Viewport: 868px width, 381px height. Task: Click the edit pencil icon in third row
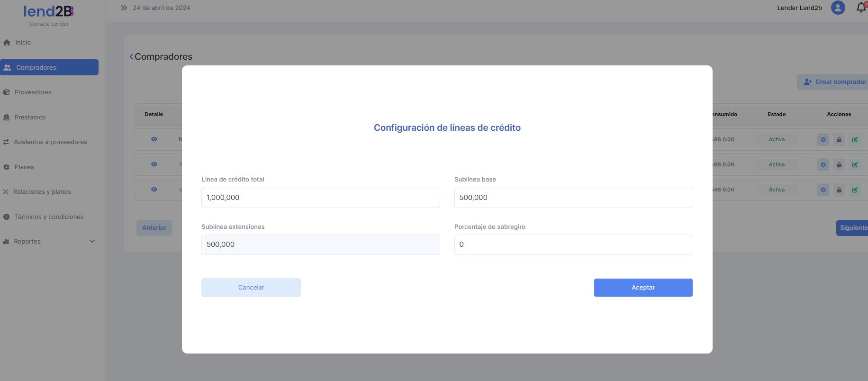click(x=855, y=190)
